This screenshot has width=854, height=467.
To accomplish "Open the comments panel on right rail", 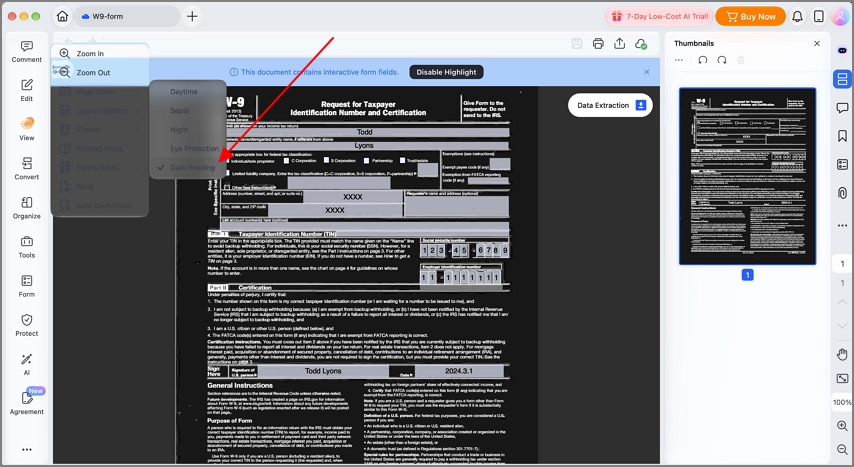I will [x=842, y=107].
